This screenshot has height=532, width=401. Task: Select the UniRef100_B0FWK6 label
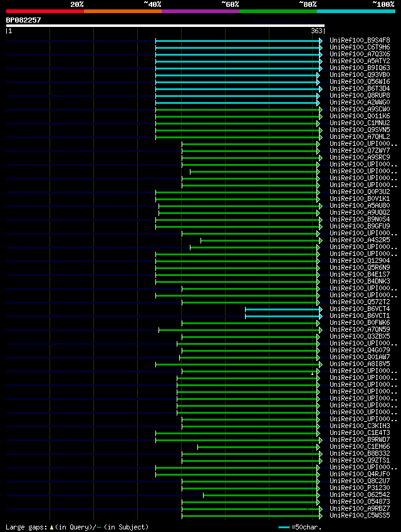click(360, 322)
